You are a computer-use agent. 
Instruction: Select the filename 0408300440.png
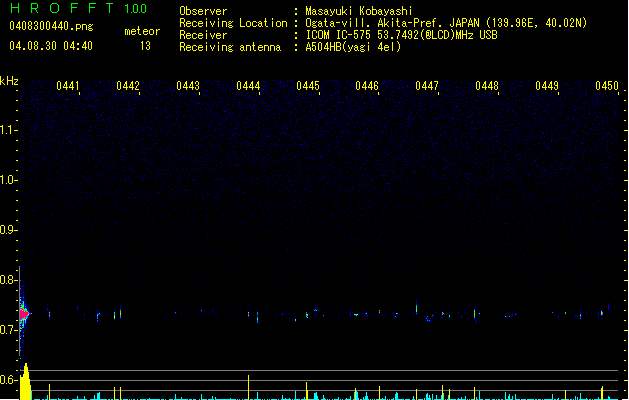51,26
